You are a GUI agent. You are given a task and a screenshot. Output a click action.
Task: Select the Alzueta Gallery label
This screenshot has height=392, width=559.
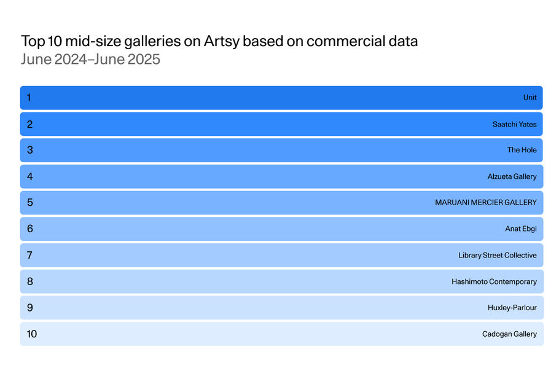(512, 176)
